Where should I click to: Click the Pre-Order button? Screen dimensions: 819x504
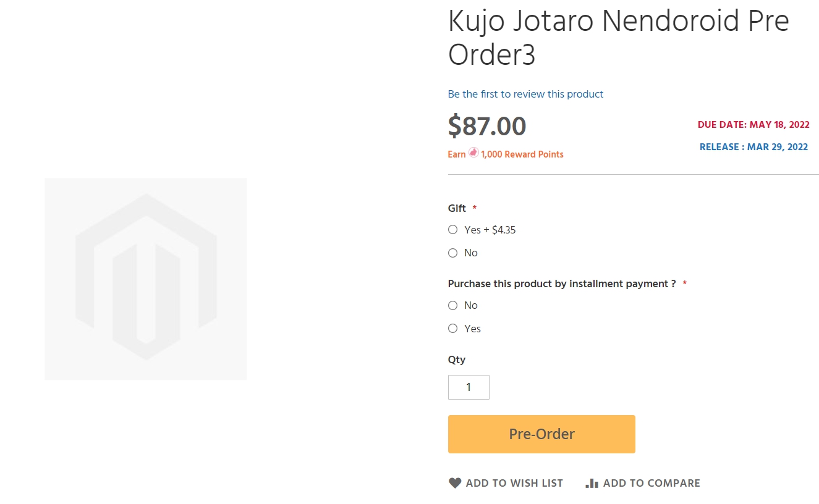coord(541,434)
